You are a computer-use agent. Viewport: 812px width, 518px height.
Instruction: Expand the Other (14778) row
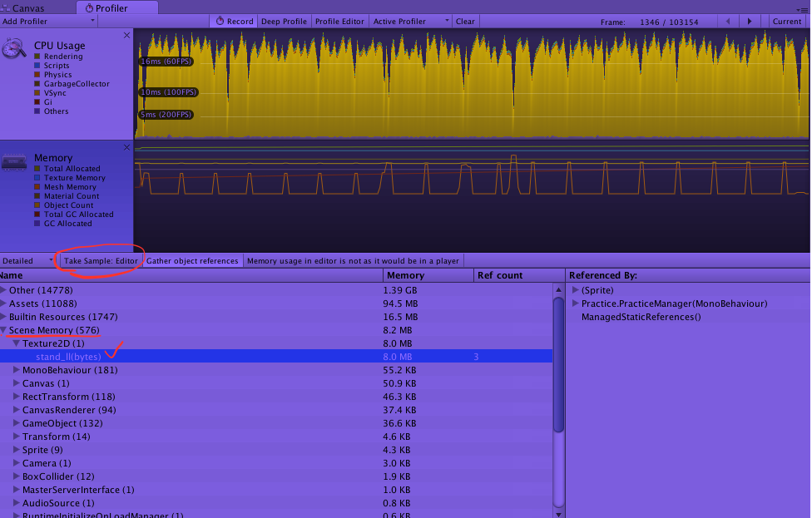click(3, 290)
